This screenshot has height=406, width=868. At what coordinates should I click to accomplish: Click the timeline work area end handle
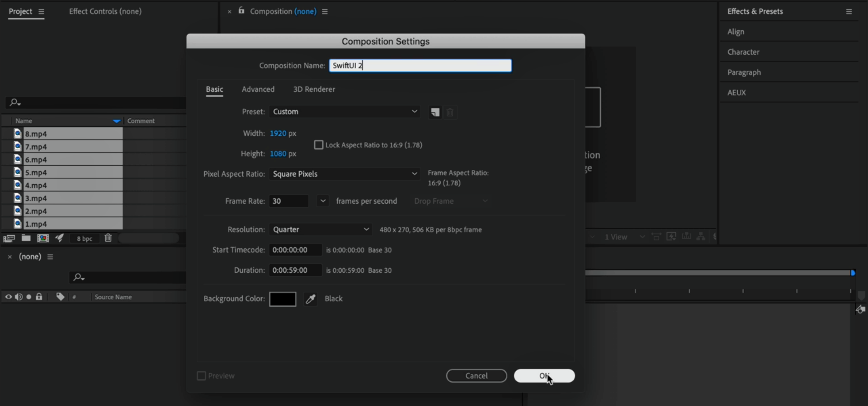pyautogui.click(x=853, y=273)
